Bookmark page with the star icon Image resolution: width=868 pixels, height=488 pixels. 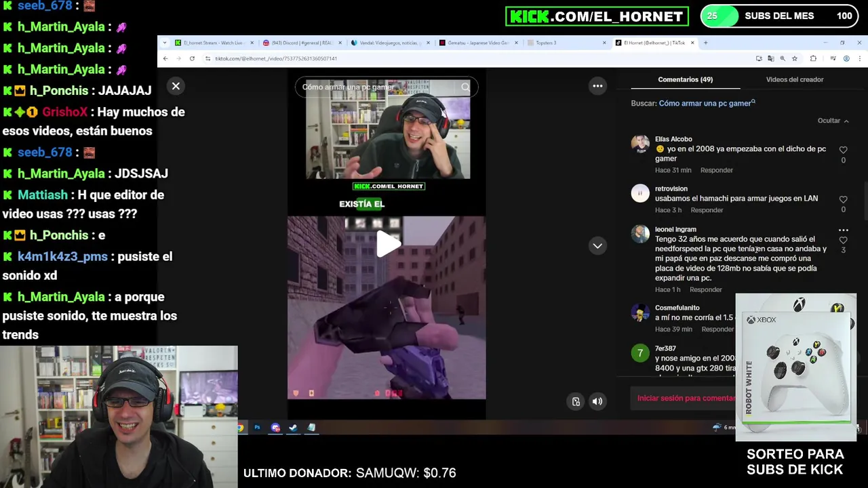point(795,59)
